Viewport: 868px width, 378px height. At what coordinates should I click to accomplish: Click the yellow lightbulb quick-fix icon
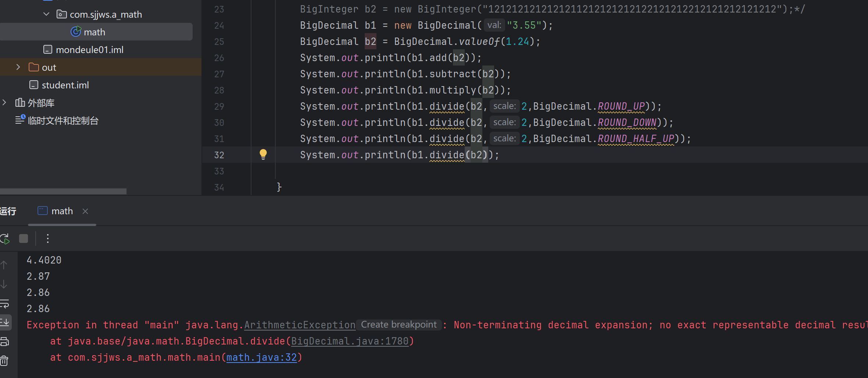pyautogui.click(x=263, y=154)
